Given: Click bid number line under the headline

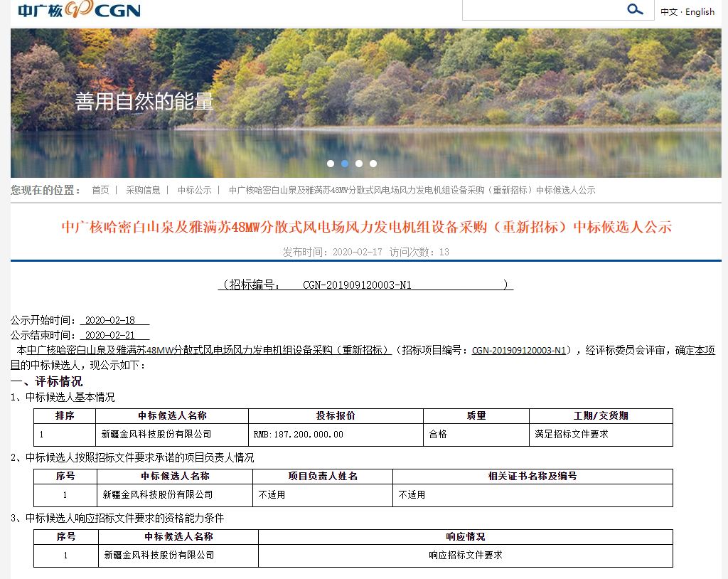Looking at the screenshot, I should coord(365,285).
